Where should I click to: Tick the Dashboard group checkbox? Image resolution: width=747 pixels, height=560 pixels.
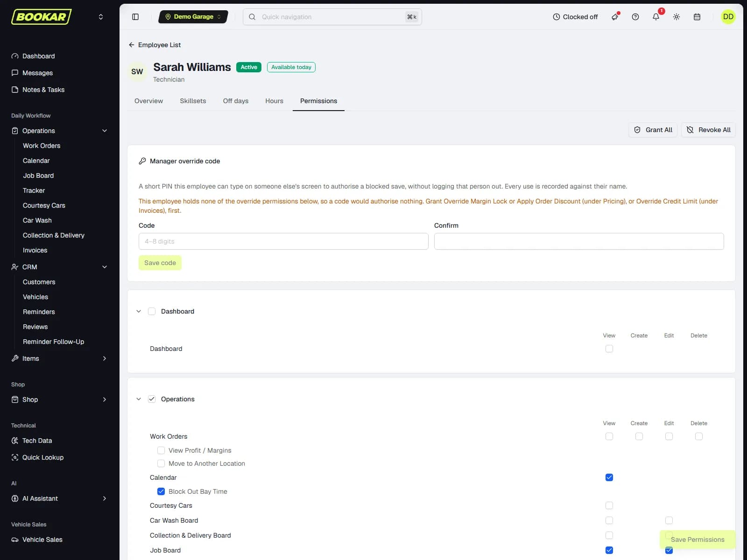[x=152, y=311]
